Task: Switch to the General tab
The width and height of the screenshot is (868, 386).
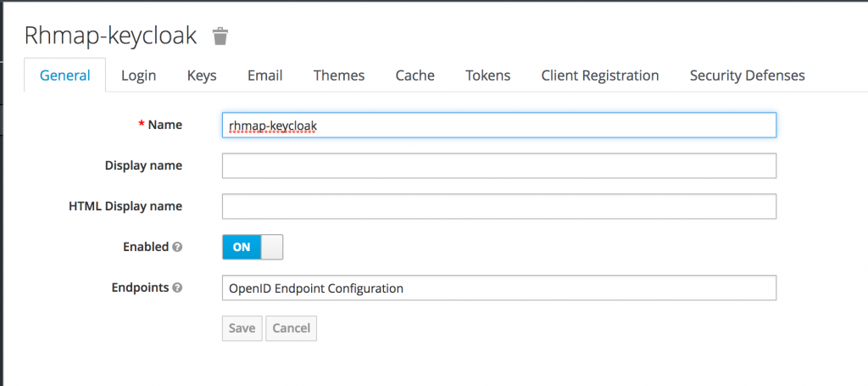Action: coord(64,76)
